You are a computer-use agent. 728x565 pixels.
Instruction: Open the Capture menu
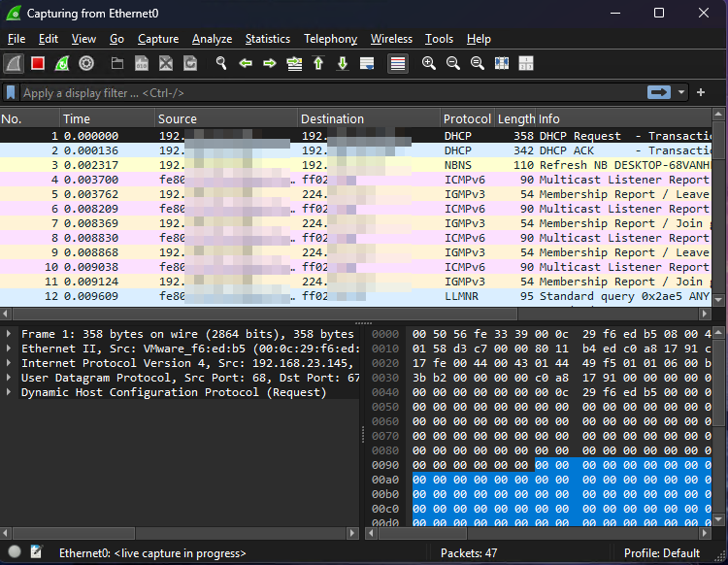158,39
